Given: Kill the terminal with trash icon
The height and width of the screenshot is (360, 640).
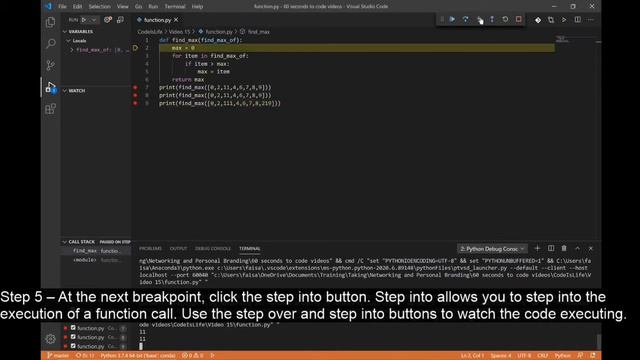Looking at the screenshot, I should click(x=564, y=248).
